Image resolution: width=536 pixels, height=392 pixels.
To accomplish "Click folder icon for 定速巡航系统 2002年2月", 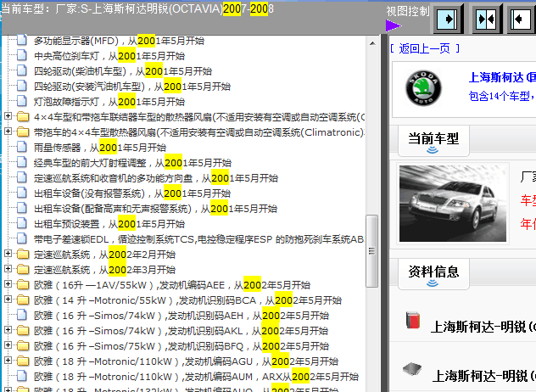I will 23,255.
